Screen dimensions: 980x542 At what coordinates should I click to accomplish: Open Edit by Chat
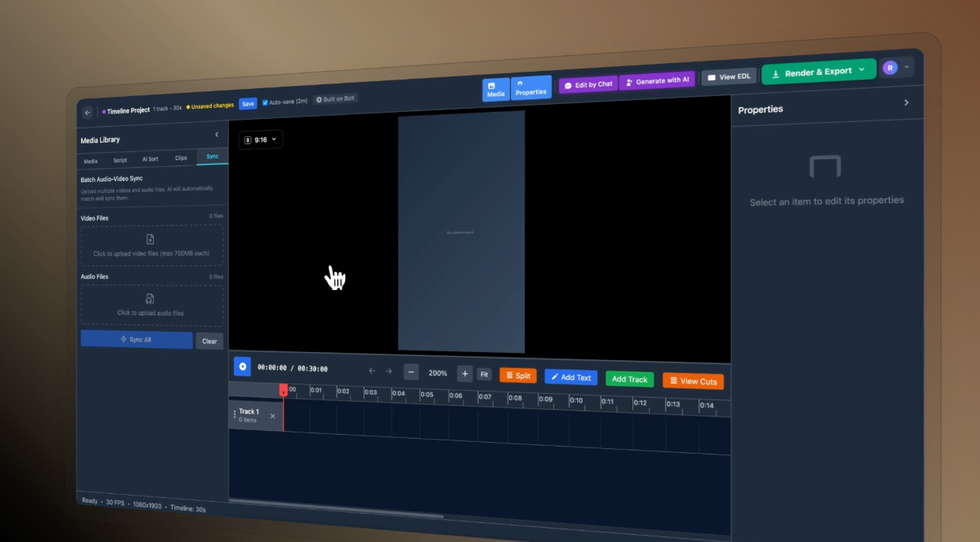(x=588, y=84)
